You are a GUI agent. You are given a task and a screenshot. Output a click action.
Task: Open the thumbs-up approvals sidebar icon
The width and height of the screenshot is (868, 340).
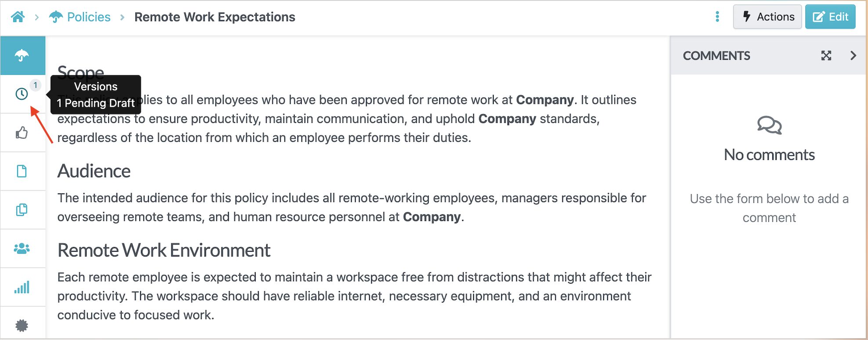click(x=22, y=132)
